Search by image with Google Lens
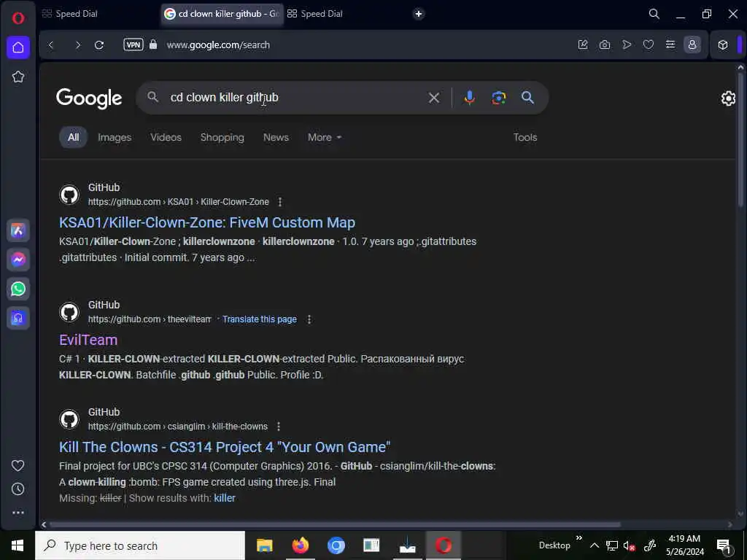This screenshot has height=560, width=747. click(498, 98)
